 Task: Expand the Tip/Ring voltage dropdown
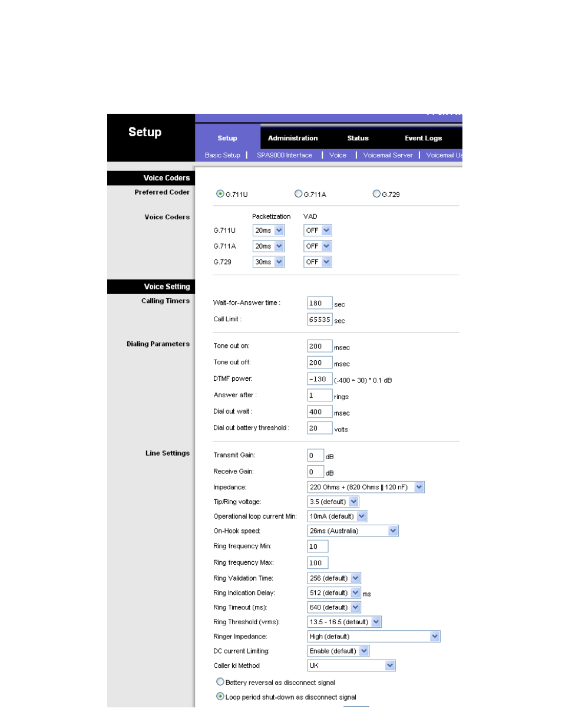point(333,502)
